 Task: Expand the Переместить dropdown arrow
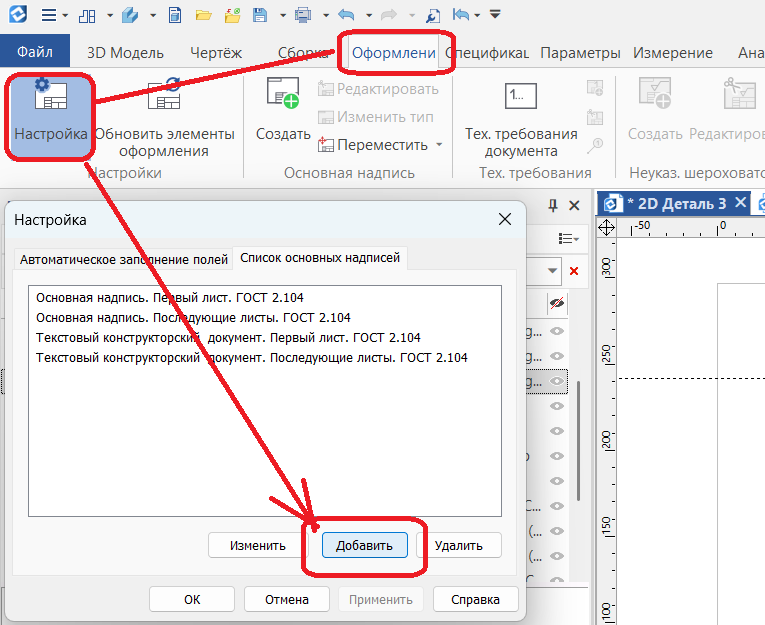439,145
